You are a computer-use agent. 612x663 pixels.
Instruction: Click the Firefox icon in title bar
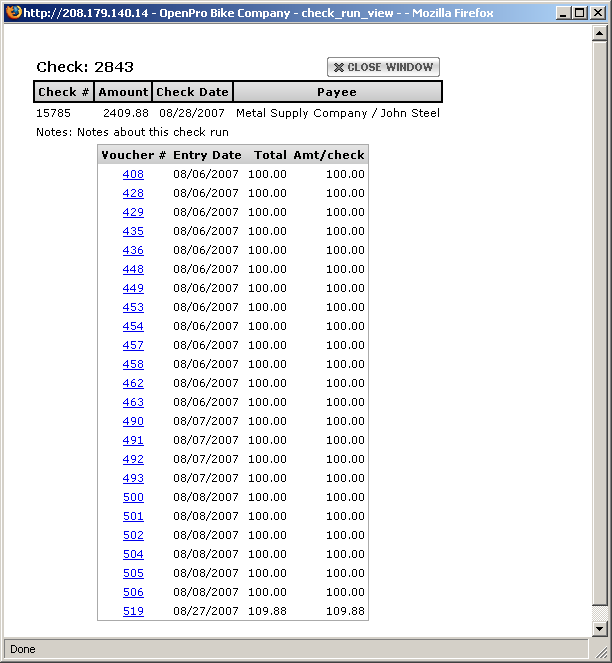(12, 12)
